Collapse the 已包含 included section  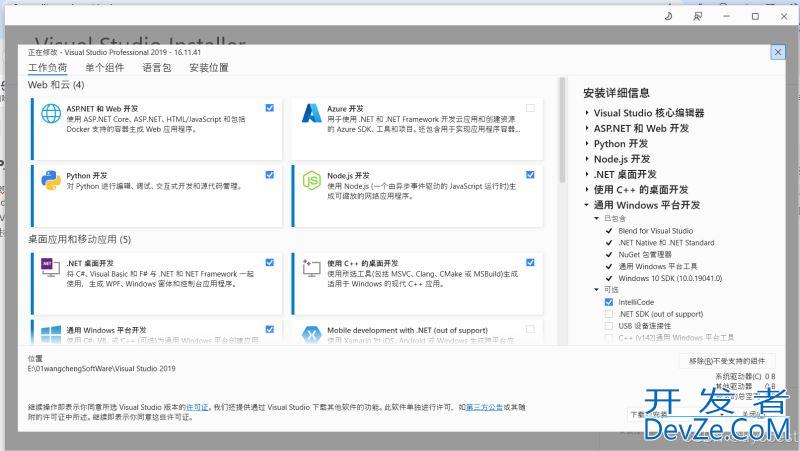[x=596, y=218]
